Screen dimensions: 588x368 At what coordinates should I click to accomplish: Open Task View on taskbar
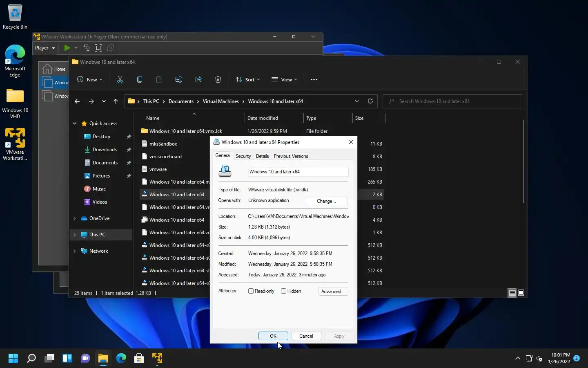coord(49,359)
